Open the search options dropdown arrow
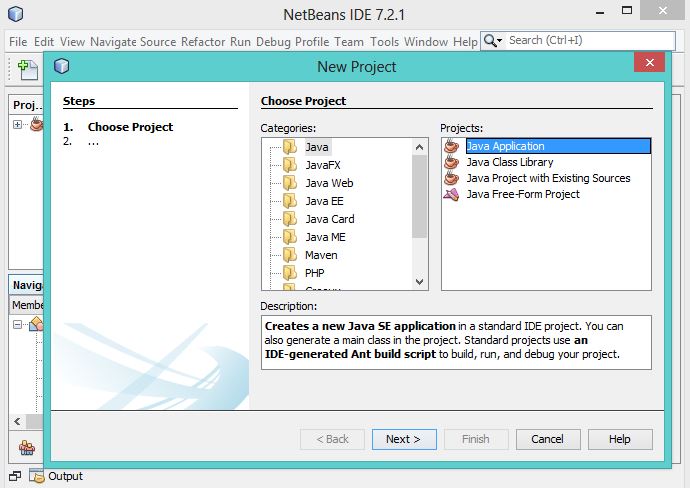The width and height of the screenshot is (690, 488). click(499, 41)
